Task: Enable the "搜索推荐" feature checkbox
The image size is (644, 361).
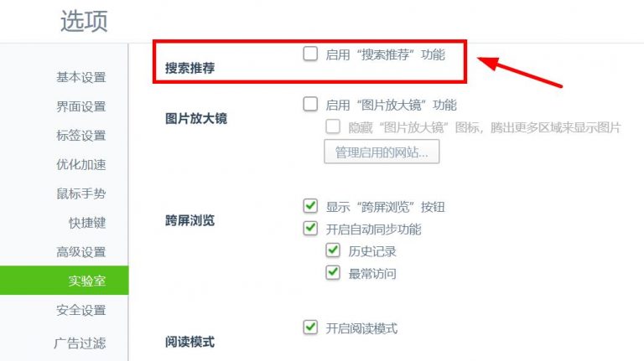Action: (310, 54)
